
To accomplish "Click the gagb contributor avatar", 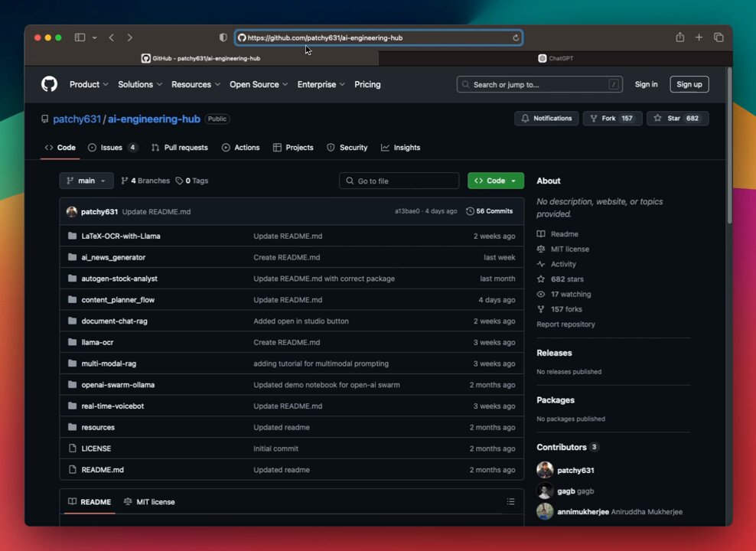I will pos(545,491).
